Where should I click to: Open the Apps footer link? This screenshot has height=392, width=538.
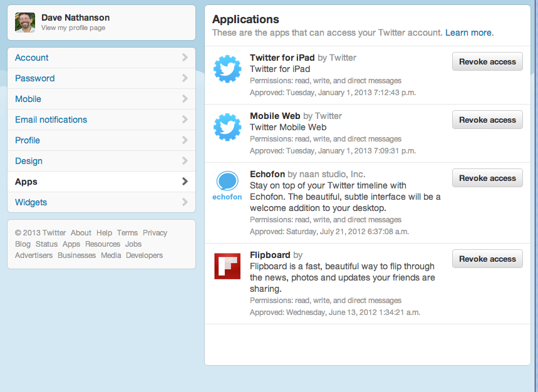pyautogui.click(x=71, y=244)
